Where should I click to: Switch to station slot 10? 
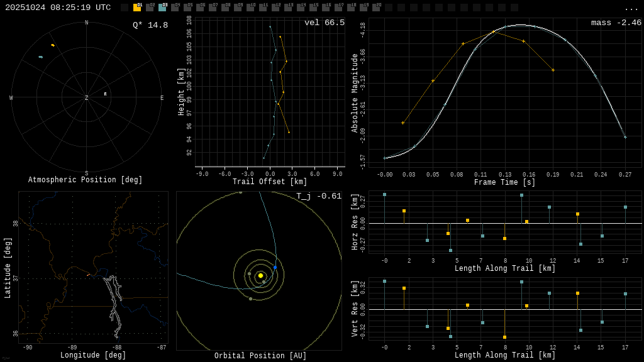pos(250,8)
